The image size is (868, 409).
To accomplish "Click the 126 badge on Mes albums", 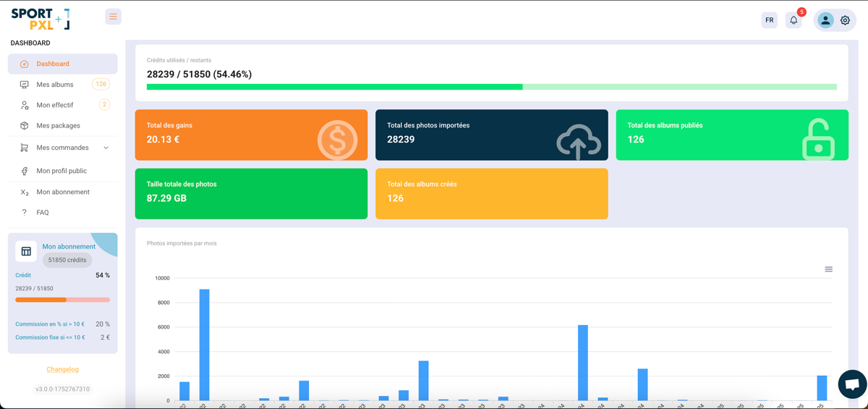I will coord(101,84).
